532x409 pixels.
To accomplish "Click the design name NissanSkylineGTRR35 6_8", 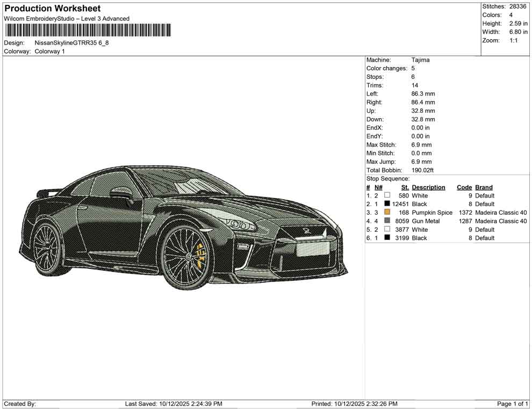I will [x=71, y=43].
